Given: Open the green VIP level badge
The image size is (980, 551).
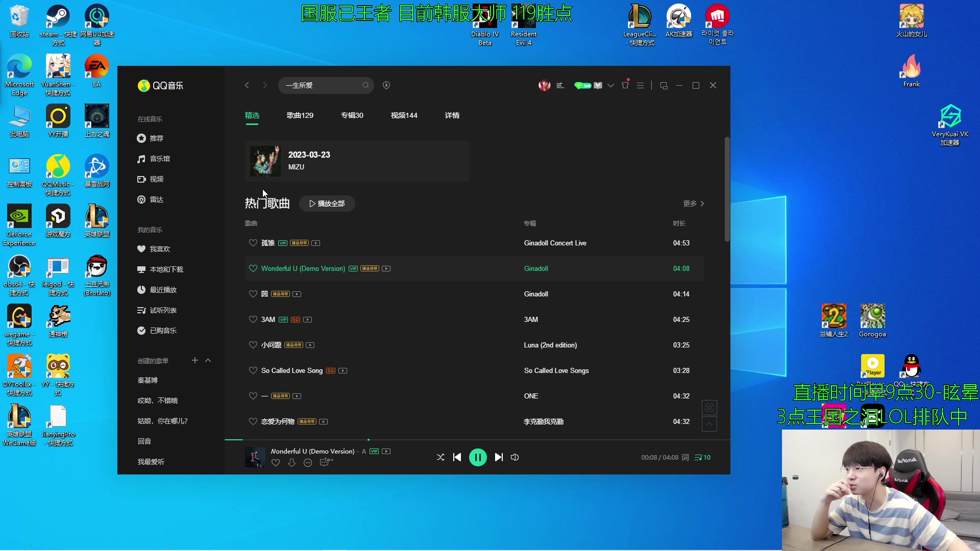Looking at the screenshot, I should pyautogui.click(x=582, y=85).
